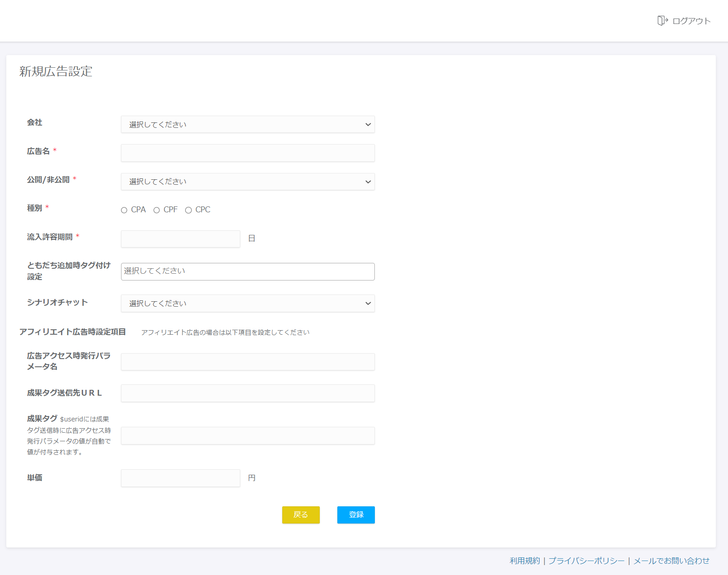
Task: Click the 成果タグ送信先URL input field
Action: pyautogui.click(x=248, y=393)
